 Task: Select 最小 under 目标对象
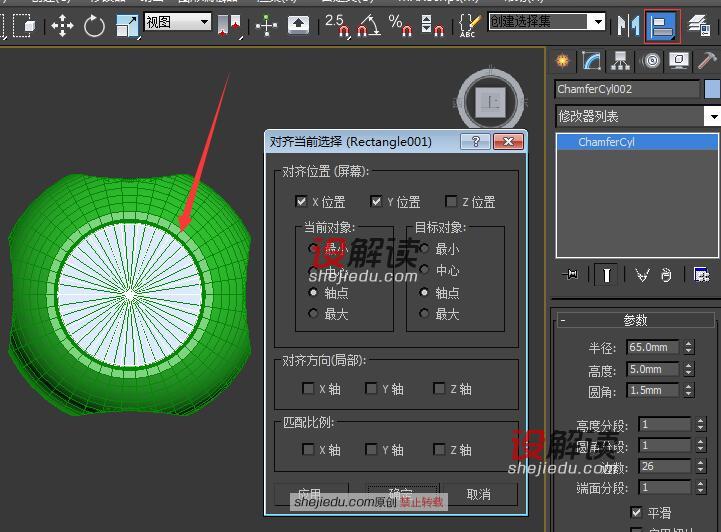tap(424, 249)
